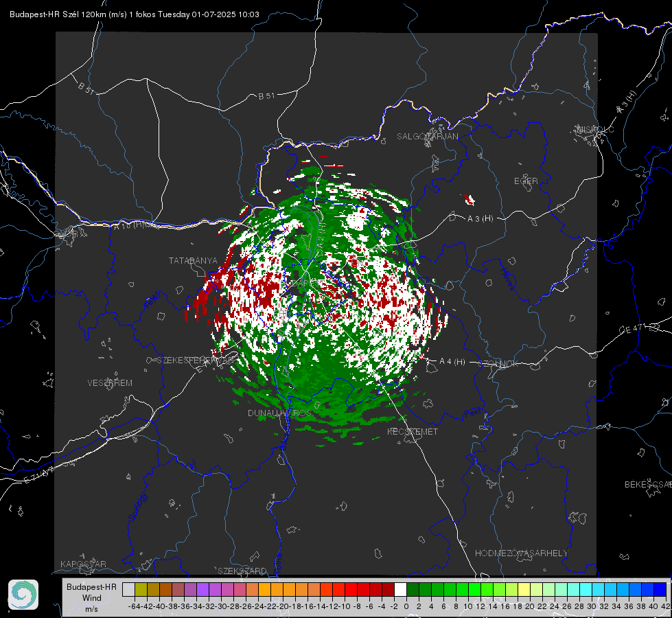The height and width of the screenshot is (618, 672).
Task: Click the white swatch at 0 m/s
Action: (400, 589)
